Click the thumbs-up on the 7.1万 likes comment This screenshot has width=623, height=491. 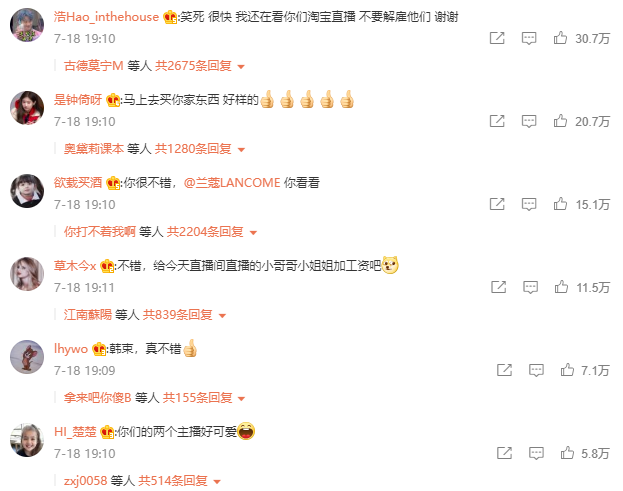[x=567, y=370]
